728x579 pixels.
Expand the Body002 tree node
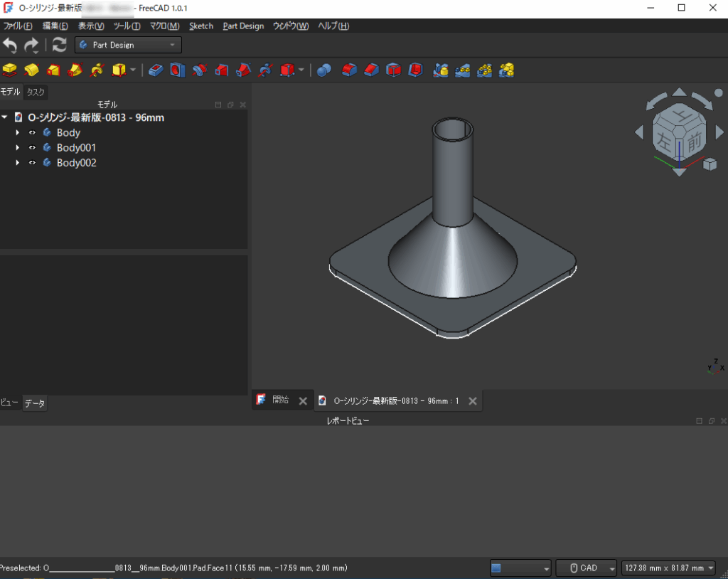point(17,163)
